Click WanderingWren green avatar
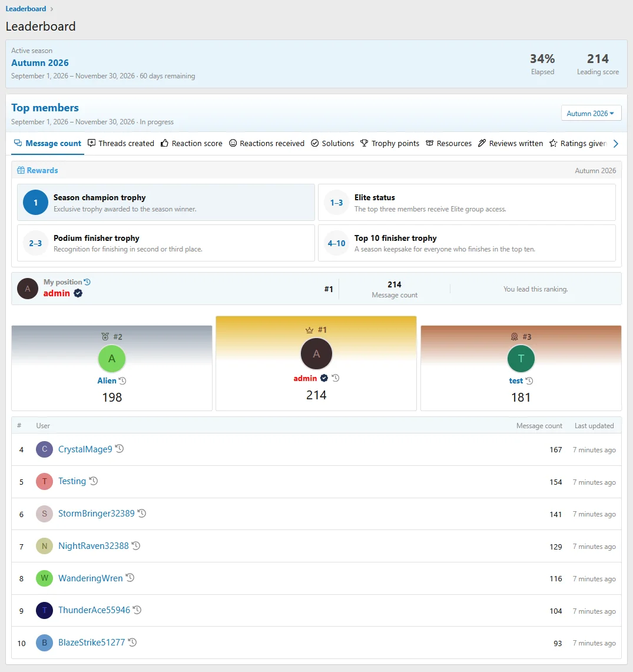The image size is (633, 672). (x=44, y=578)
